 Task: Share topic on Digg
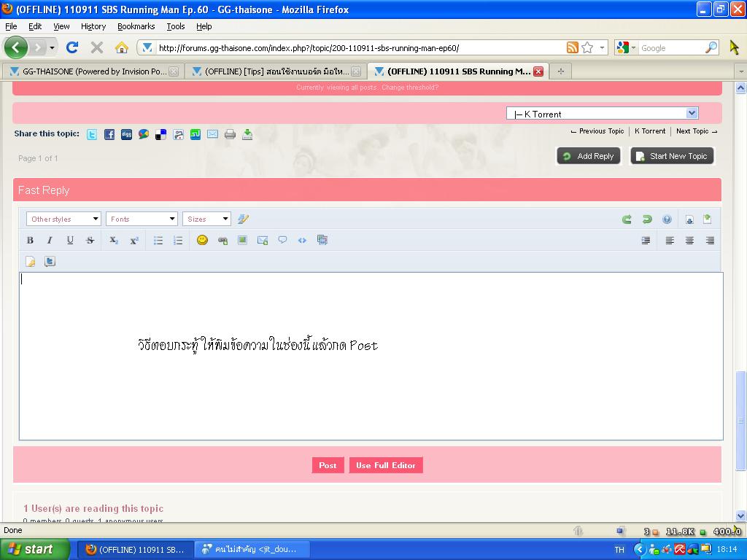[126, 134]
